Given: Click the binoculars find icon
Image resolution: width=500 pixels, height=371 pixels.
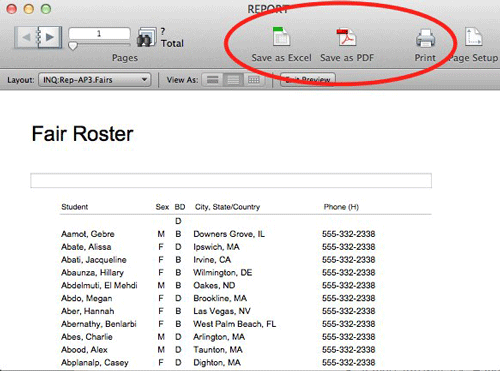Looking at the screenshot, I should pos(147,37).
